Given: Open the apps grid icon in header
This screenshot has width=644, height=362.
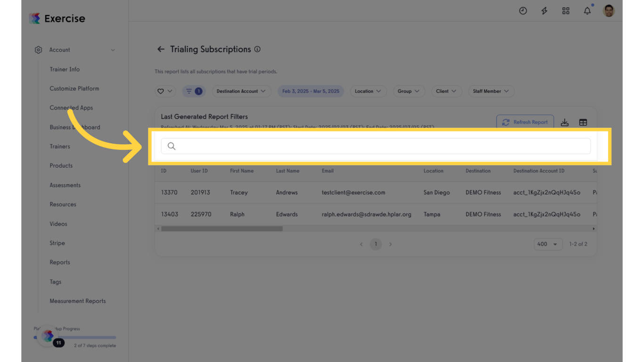Looking at the screenshot, I should click(x=565, y=10).
